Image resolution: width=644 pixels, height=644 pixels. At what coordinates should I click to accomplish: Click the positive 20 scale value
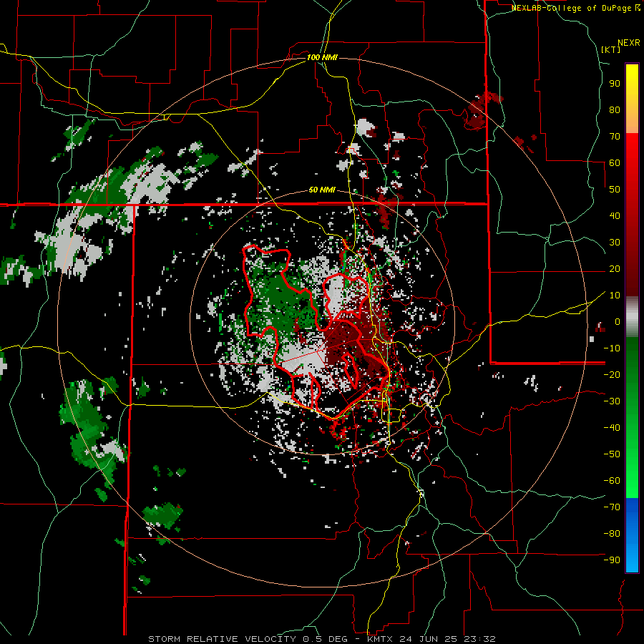point(615,268)
